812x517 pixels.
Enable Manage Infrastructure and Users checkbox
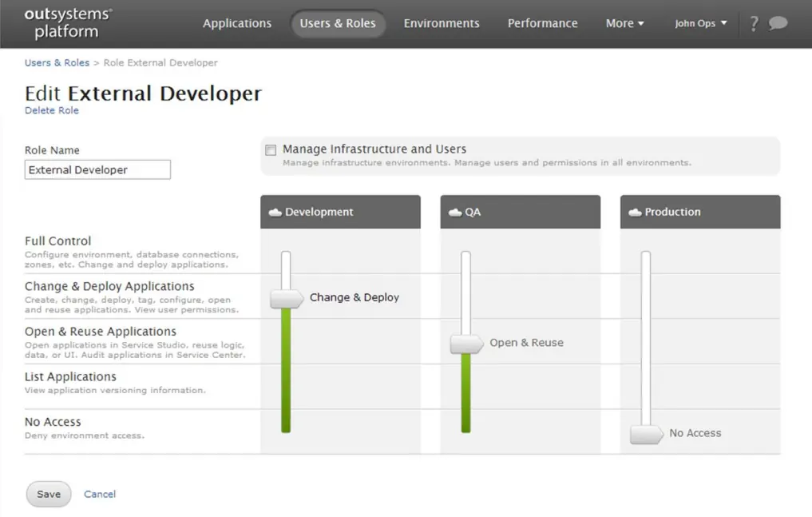click(271, 150)
